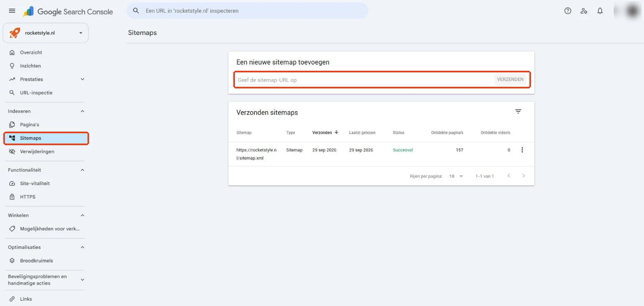Click the URL inspection search field
This screenshot has width=644, height=306.
tap(247, 11)
